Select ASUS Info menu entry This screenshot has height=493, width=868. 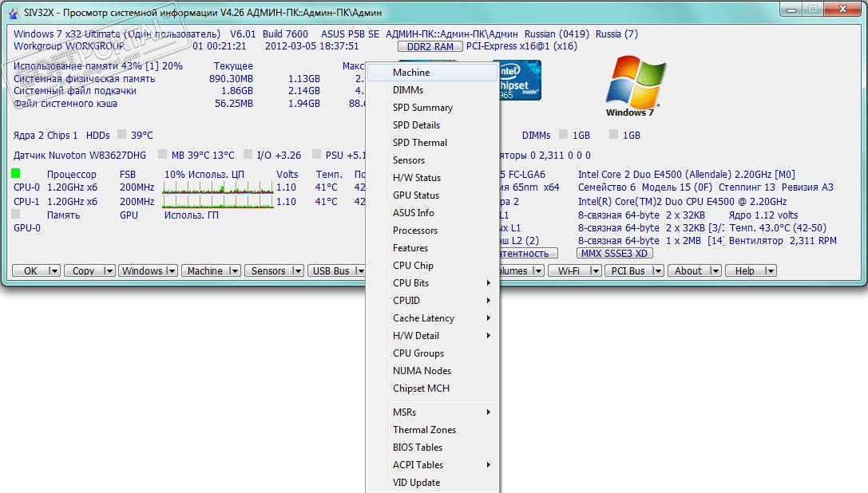(432, 212)
